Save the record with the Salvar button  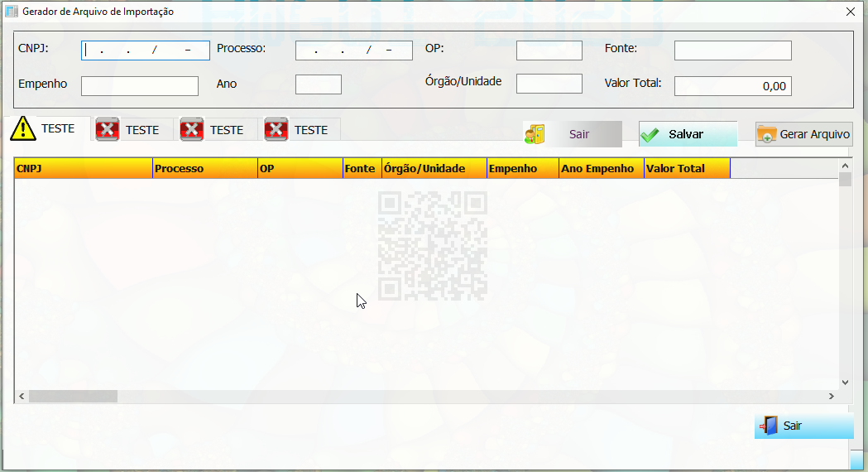[x=688, y=134]
